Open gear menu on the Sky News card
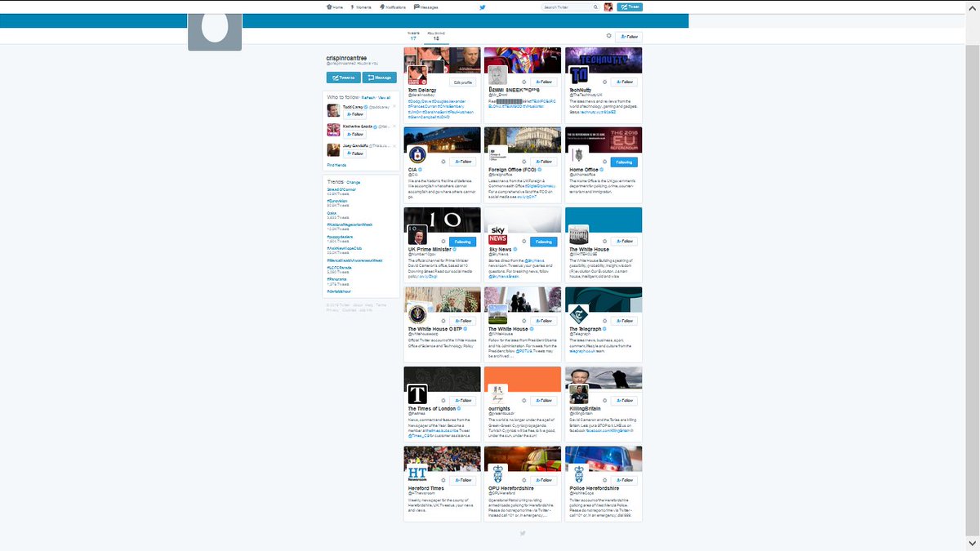 tap(523, 242)
